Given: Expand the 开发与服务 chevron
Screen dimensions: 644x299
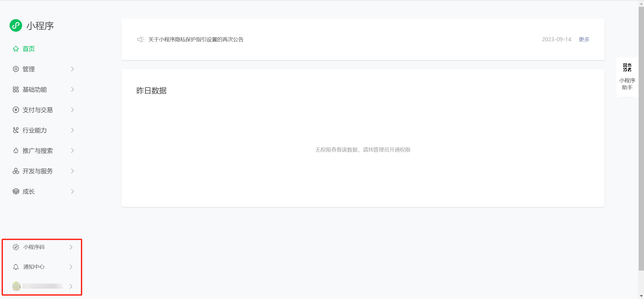Looking at the screenshot, I should (x=72, y=171).
